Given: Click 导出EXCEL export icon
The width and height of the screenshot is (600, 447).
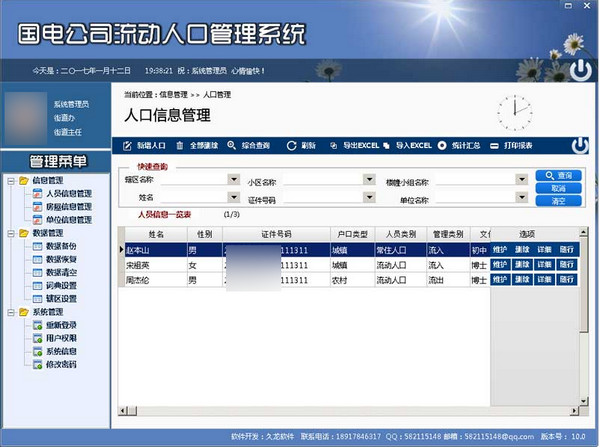Looking at the screenshot, I should 334,145.
